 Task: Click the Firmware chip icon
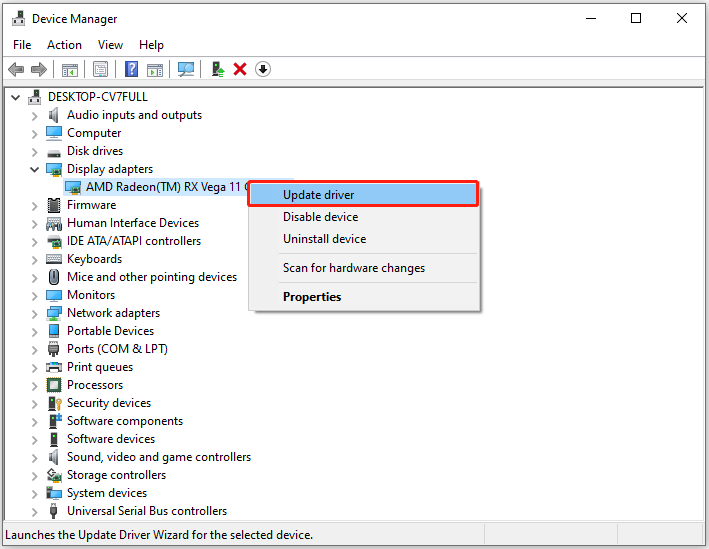tap(54, 205)
